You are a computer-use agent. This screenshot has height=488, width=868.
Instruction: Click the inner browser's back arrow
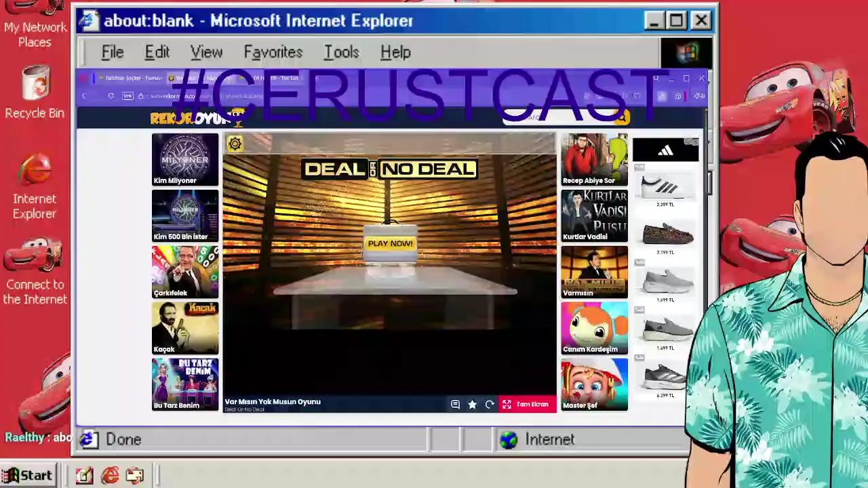(x=84, y=96)
